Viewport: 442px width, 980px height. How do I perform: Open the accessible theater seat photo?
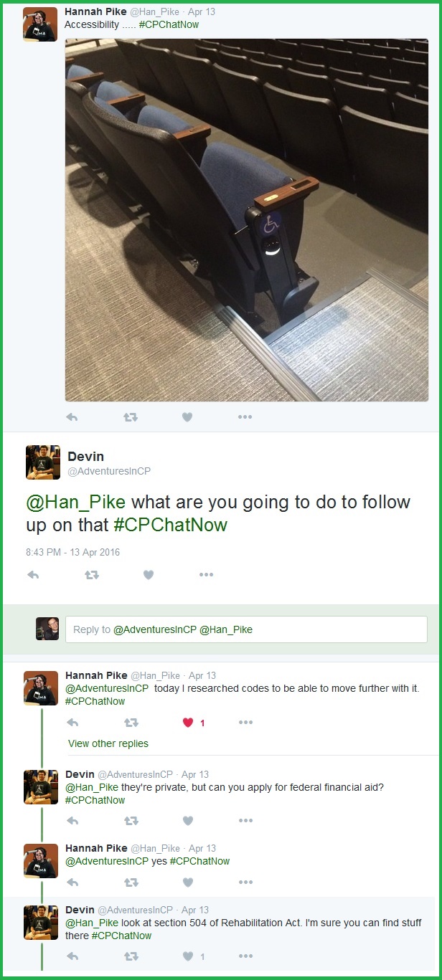pyautogui.click(x=247, y=220)
